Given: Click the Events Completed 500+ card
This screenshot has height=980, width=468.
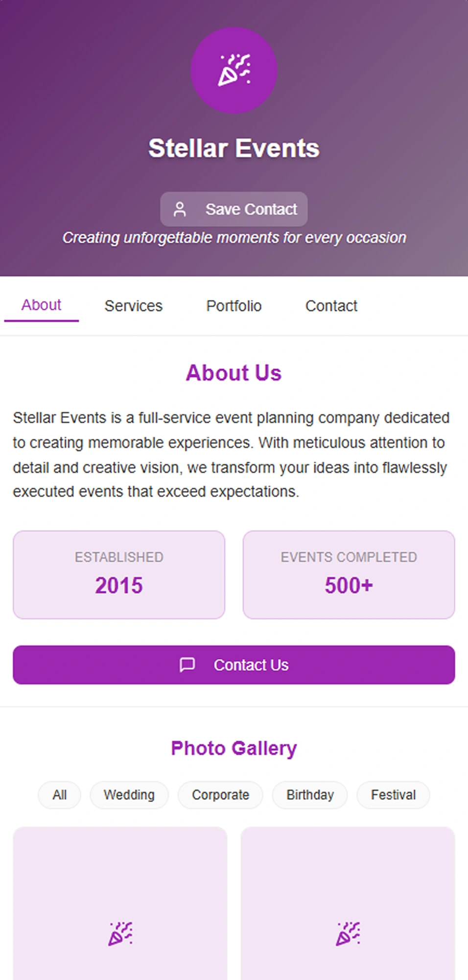Looking at the screenshot, I should point(349,575).
